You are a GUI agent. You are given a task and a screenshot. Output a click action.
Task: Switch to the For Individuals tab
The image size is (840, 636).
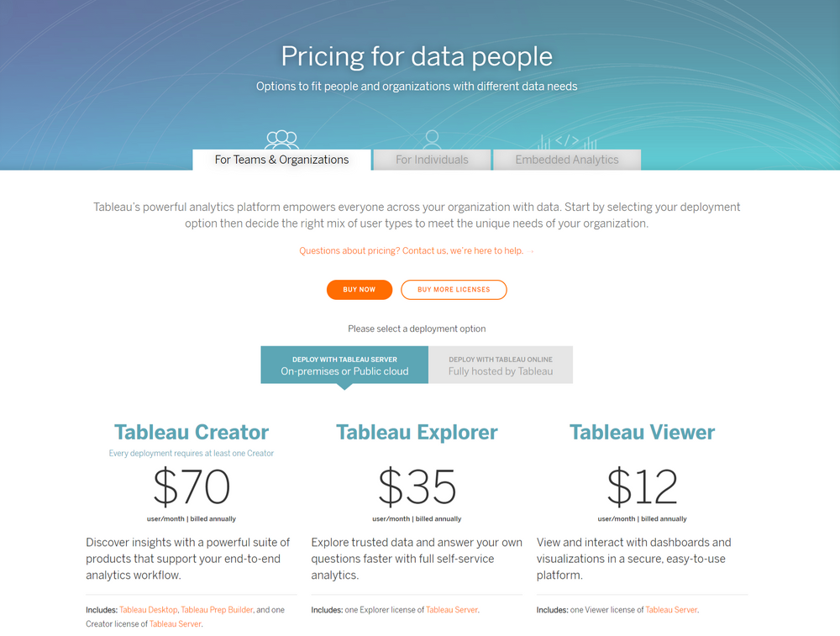tap(431, 160)
